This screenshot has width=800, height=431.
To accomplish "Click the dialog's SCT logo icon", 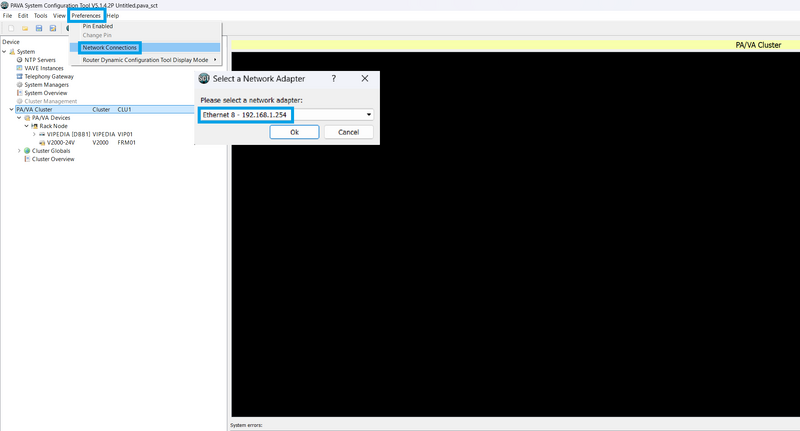I will pos(204,79).
